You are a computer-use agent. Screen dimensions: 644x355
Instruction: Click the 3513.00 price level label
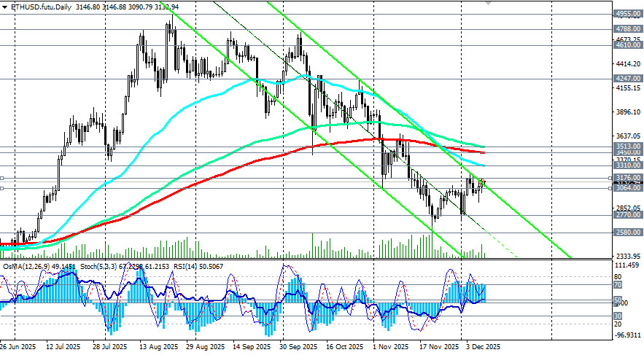click(628, 146)
